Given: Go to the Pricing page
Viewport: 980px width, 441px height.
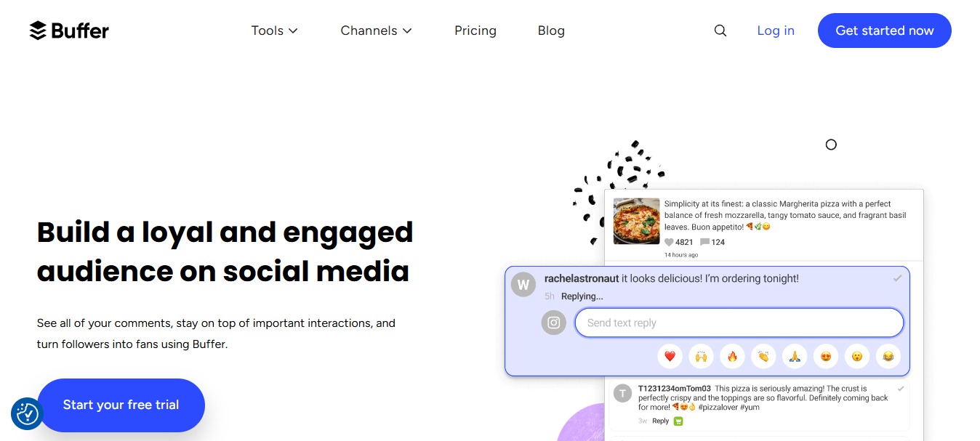Looking at the screenshot, I should click(475, 31).
